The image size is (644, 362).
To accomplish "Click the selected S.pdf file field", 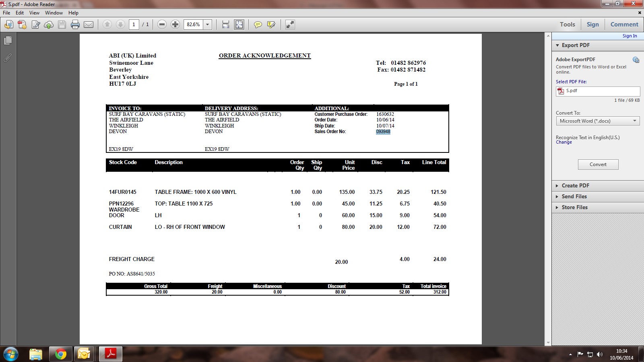I will (598, 91).
